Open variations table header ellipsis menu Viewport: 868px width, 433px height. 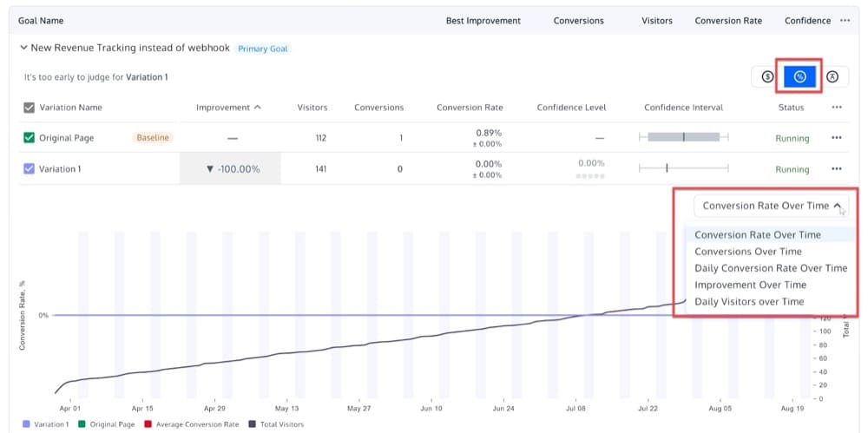point(837,108)
